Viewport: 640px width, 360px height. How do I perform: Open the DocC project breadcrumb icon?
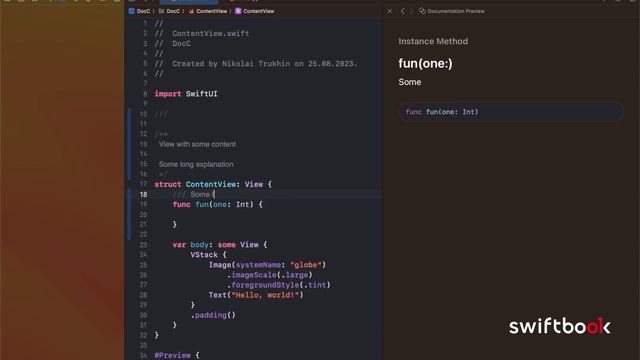pyautogui.click(x=131, y=11)
